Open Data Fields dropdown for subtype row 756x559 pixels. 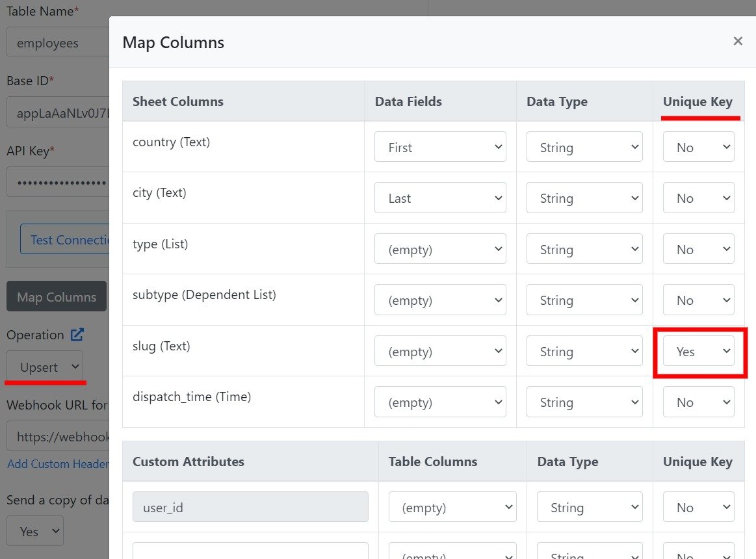(440, 300)
